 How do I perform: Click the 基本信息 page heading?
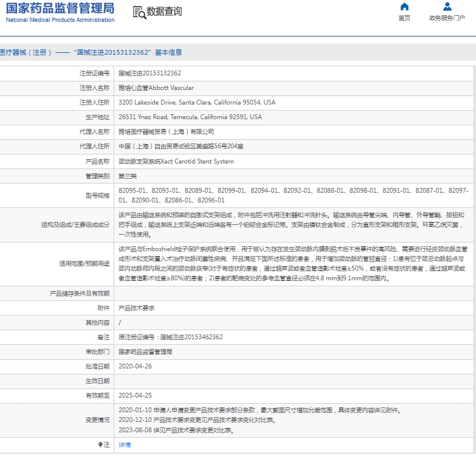point(168,52)
